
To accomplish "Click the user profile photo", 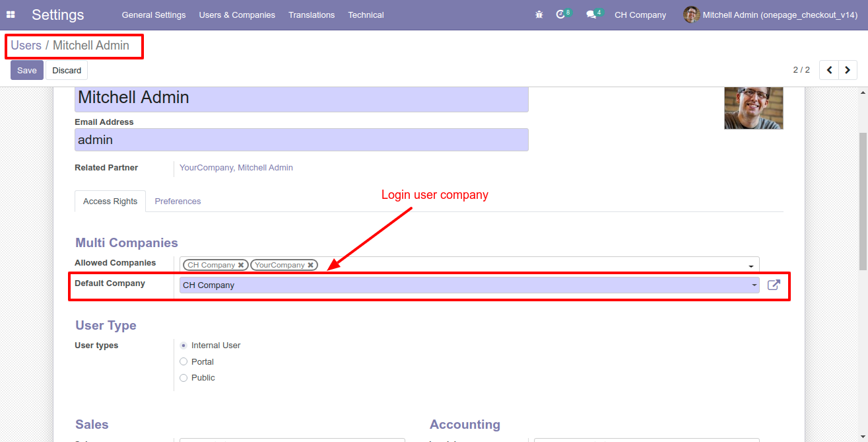I will click(754, 108).
